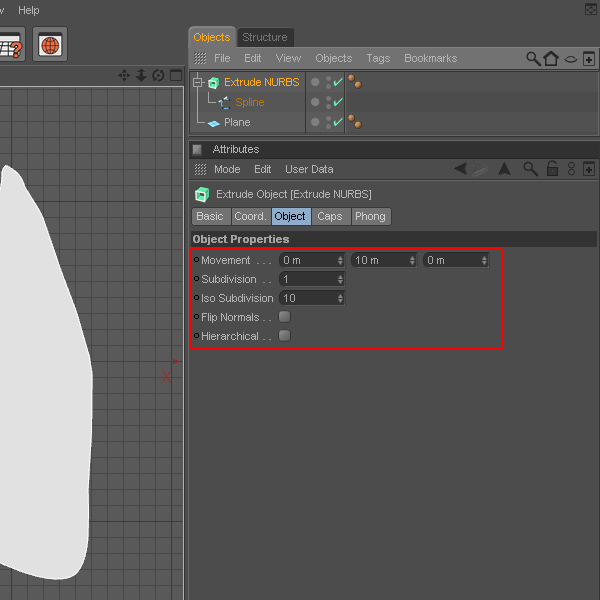The image size is (600, 600).
Task: Click the up arrow in Attributes manager
Action: (x=504, y=169)
